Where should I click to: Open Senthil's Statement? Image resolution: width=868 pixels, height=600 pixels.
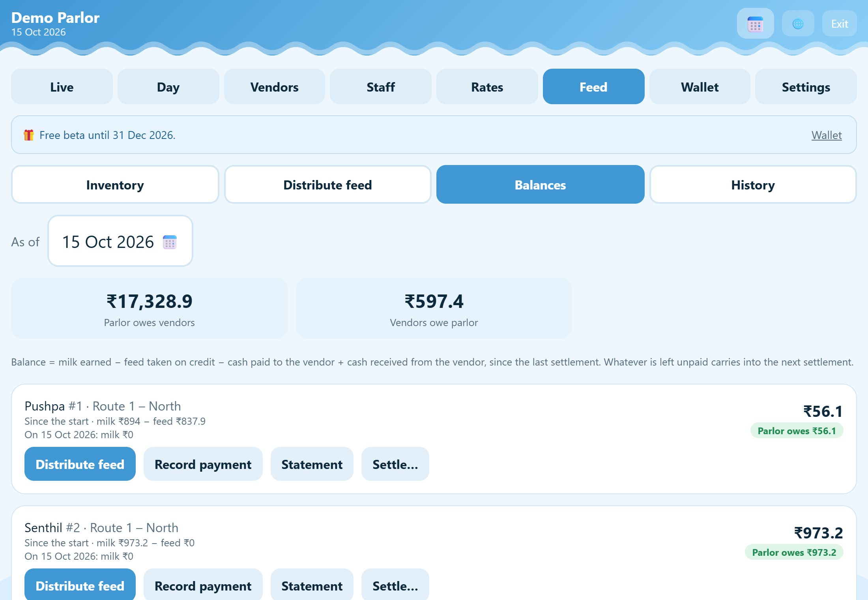[312, 585]
